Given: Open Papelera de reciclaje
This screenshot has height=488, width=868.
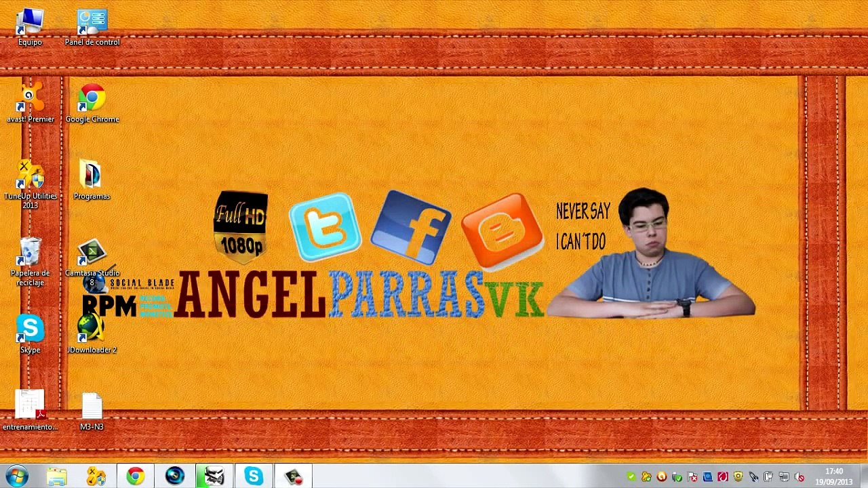Looking at the screenshot, I should click(x=30, y=262).
